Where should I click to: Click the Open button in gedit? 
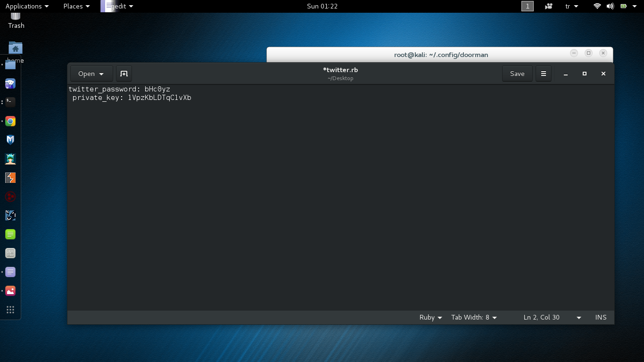tap(91, 74)
